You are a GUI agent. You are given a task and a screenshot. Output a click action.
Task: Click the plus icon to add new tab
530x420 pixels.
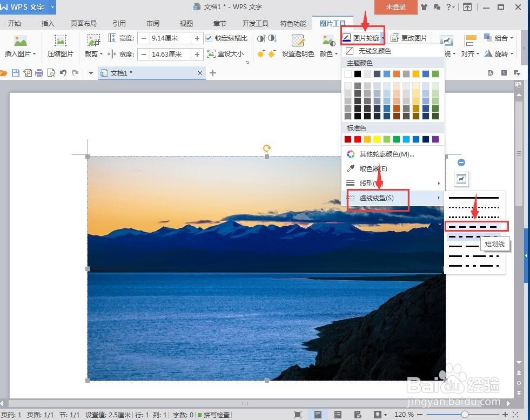[x=213, y=72]
